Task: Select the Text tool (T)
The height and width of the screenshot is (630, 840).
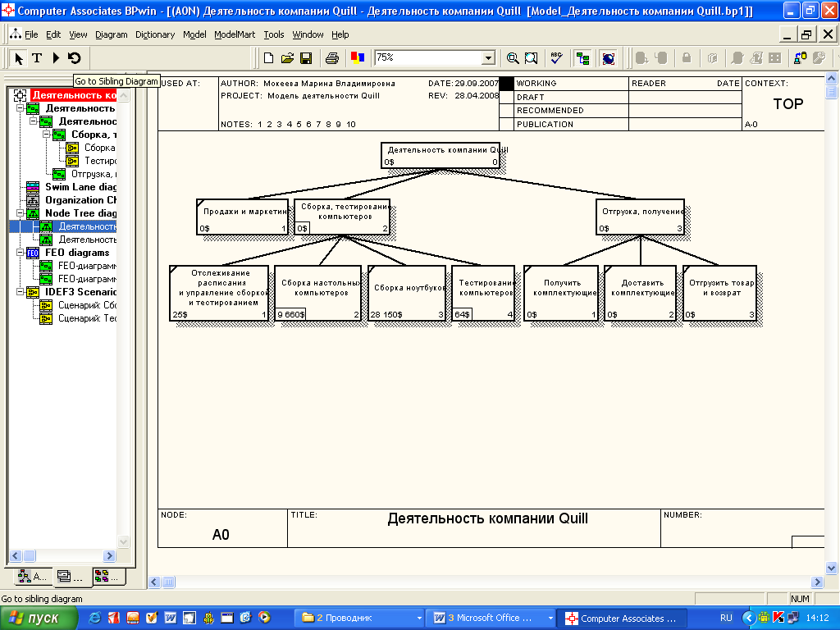Action: pyautogui.click(x=37, y=58)
